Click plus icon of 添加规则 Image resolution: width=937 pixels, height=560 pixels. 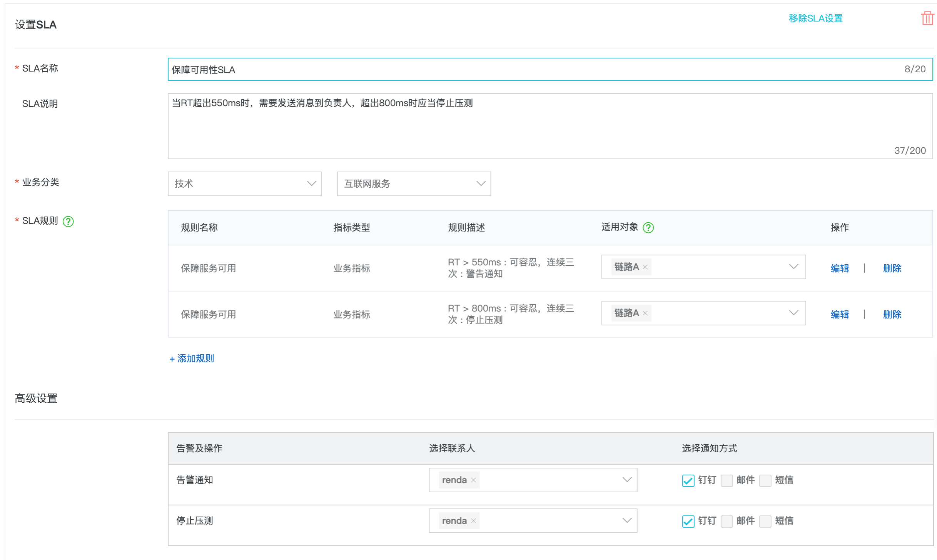172,359
